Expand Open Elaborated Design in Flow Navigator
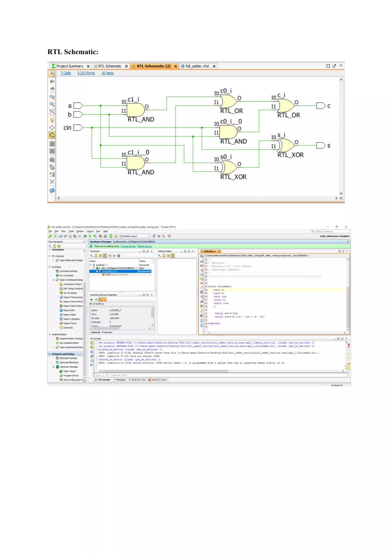Screen dimensions: 392x554 click(53, 260)
